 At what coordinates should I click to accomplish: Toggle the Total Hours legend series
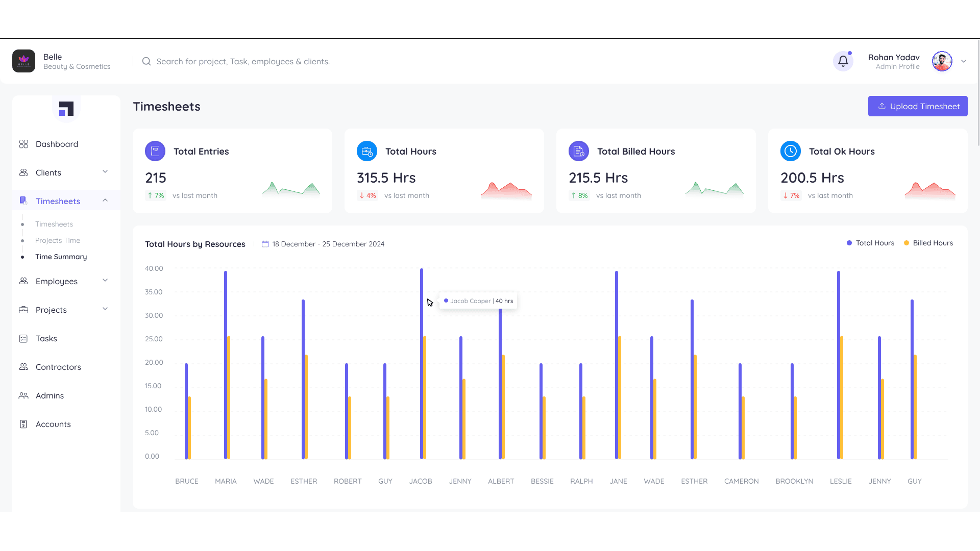coord(870,243)
